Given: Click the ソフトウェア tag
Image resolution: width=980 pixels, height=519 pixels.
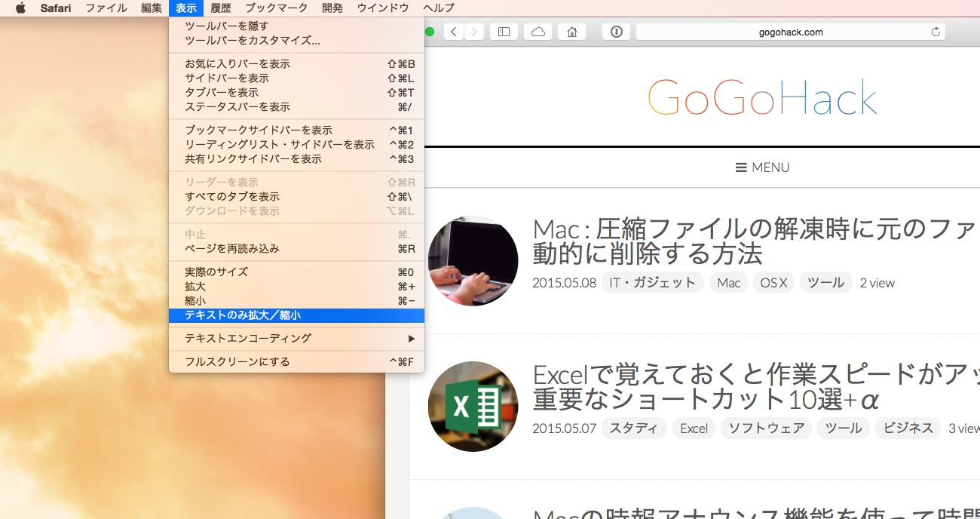Looking at the screenshot, I should click(x=766, y=428).
